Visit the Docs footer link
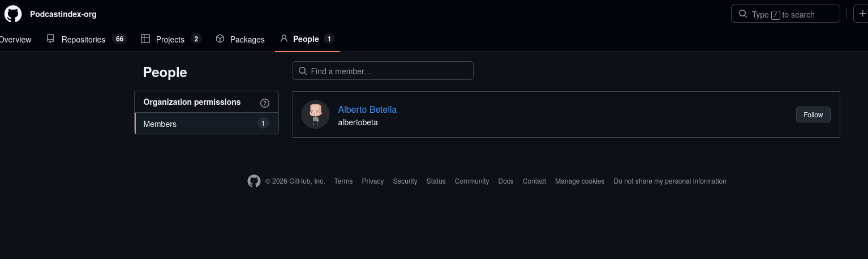Viewport: 868px width, 259px height. [506, 181]
